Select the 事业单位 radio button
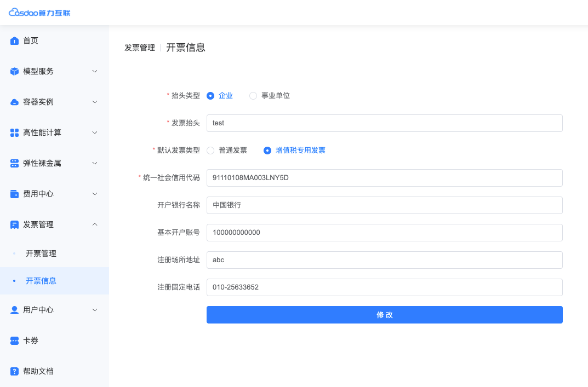 point(253,96)
